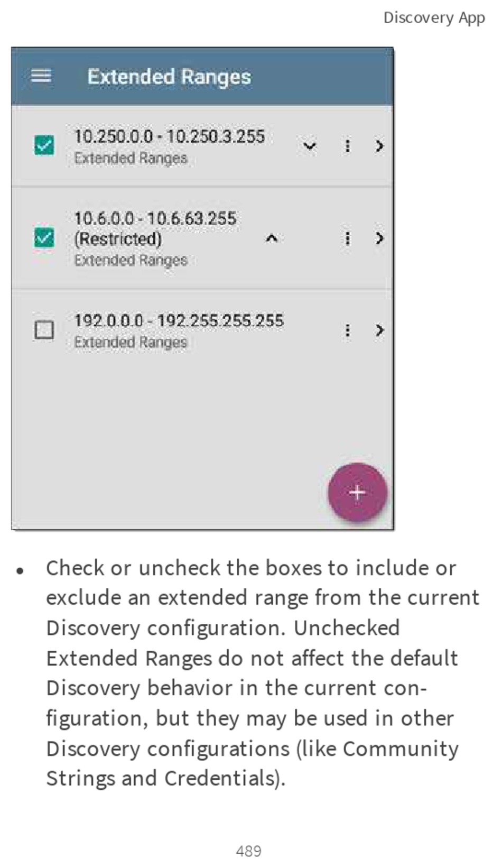Select the 192.0.0.0 - 192.255.255.255 entry text
This screenshot has width=502, height=868.
click(179, 320)
